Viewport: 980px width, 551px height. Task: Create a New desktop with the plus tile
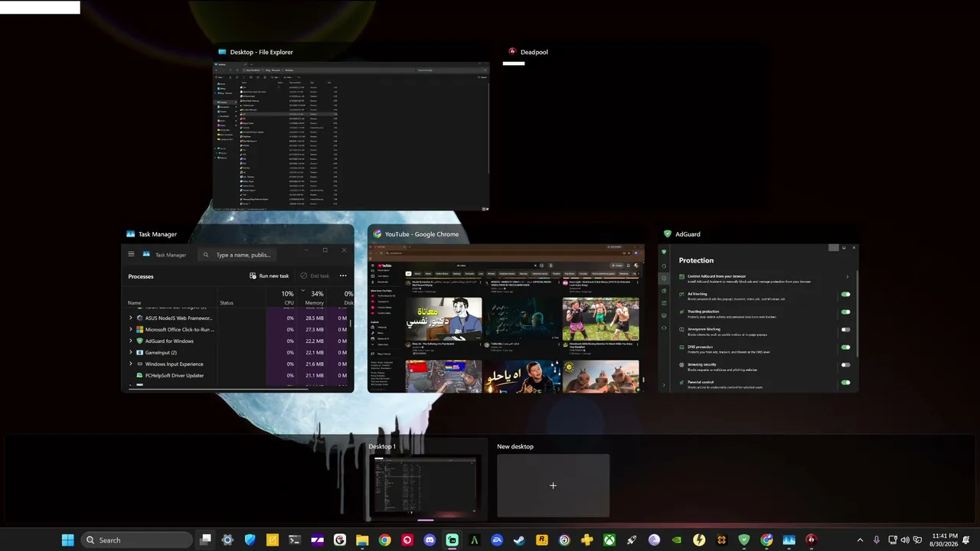coord(553,485)
